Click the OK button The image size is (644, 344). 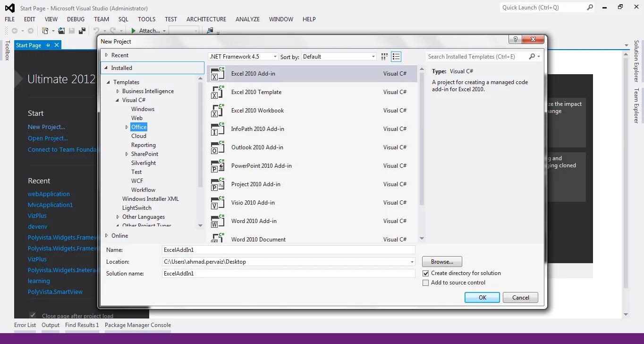pos(482,298)
